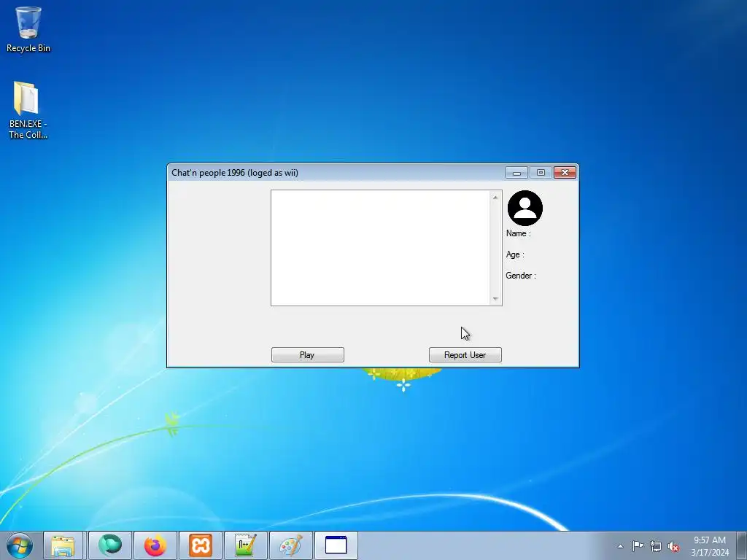Open the Windows Start menu orb
The width and height of the screenshot is (747, 560).
20,545
